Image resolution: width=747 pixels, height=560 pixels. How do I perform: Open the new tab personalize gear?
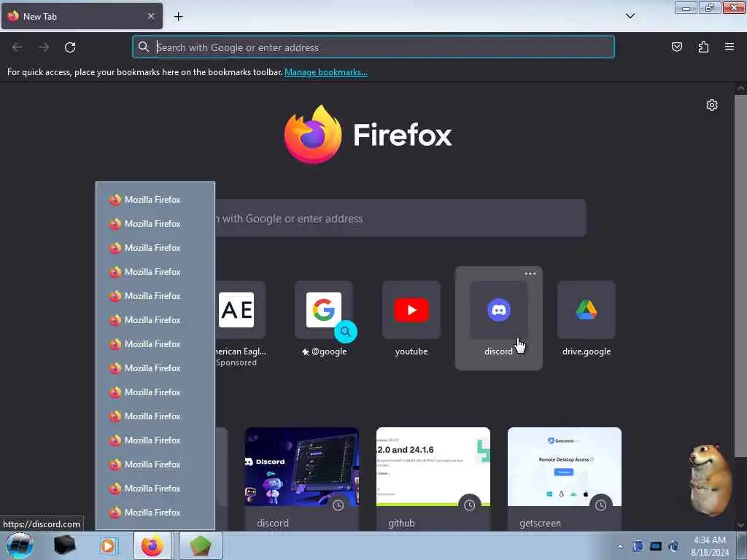(712, 105)
